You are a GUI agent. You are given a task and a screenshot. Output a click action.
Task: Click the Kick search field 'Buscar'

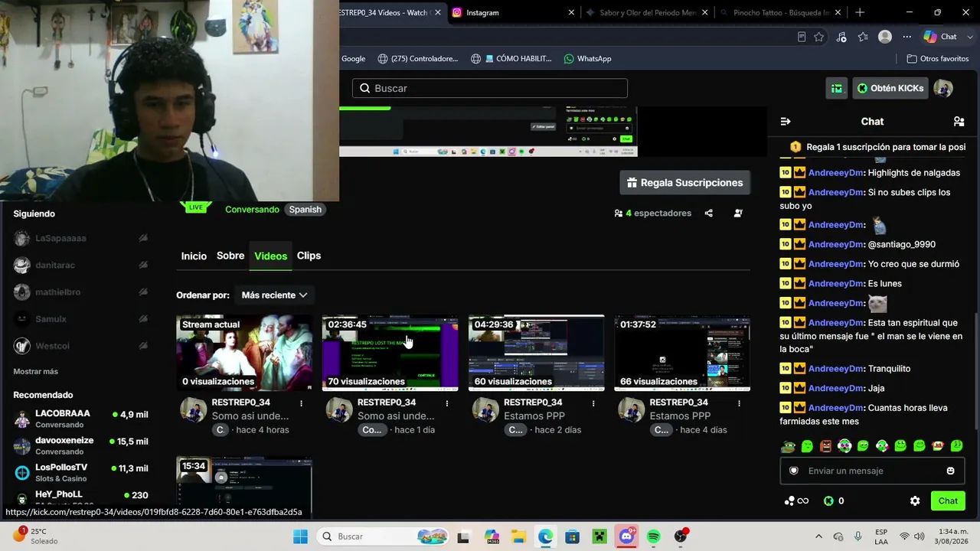(490, 88)
